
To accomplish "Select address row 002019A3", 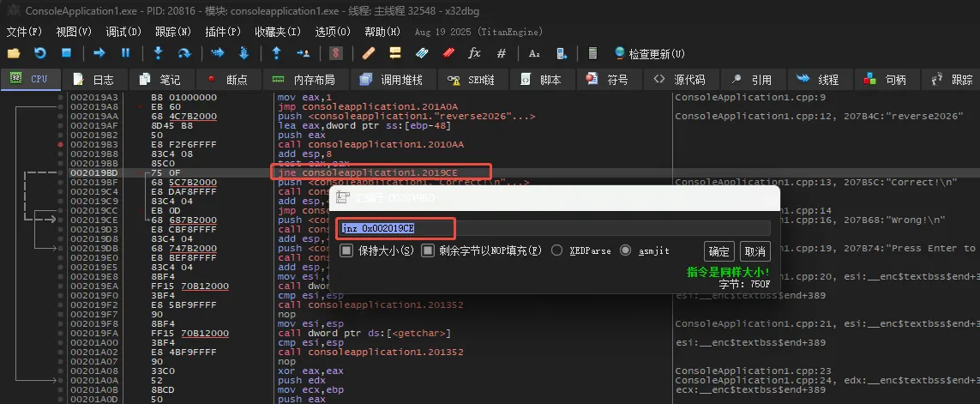I will [x=93, y=98].
